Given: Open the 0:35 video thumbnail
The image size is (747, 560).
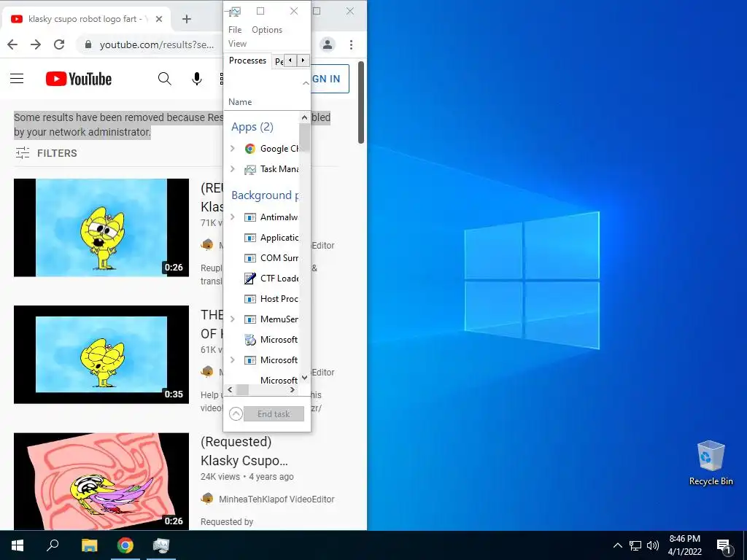Looking at the screenshot, I should 101,355.
